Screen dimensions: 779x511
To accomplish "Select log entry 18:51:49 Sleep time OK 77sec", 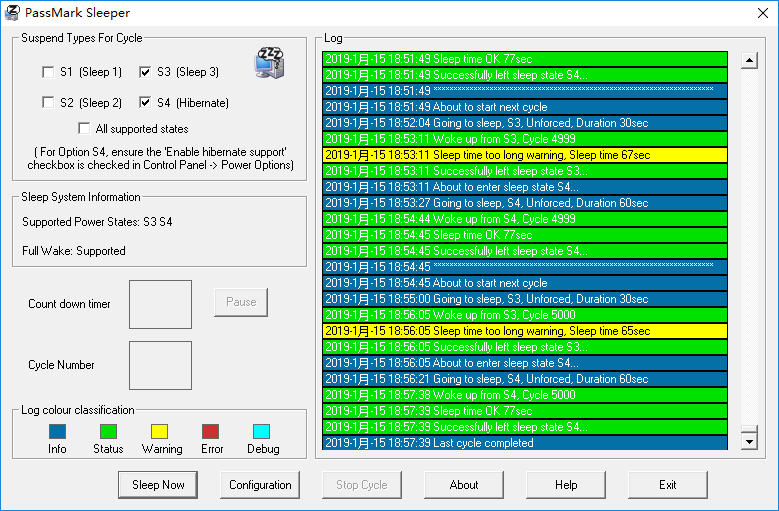I will (525, 59).
